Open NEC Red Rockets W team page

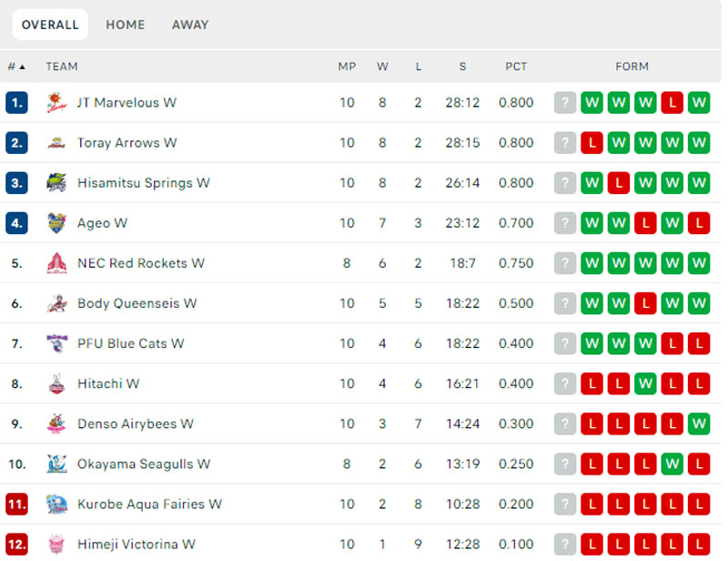141,263
